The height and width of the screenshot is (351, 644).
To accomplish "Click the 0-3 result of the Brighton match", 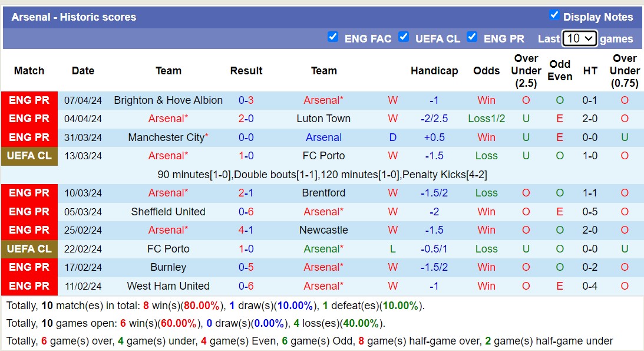I will [246, 100].
